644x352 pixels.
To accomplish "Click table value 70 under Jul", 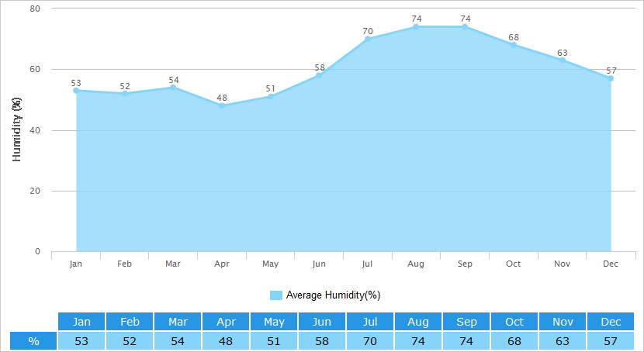I will pyautogui.click(x=370, y=341).
